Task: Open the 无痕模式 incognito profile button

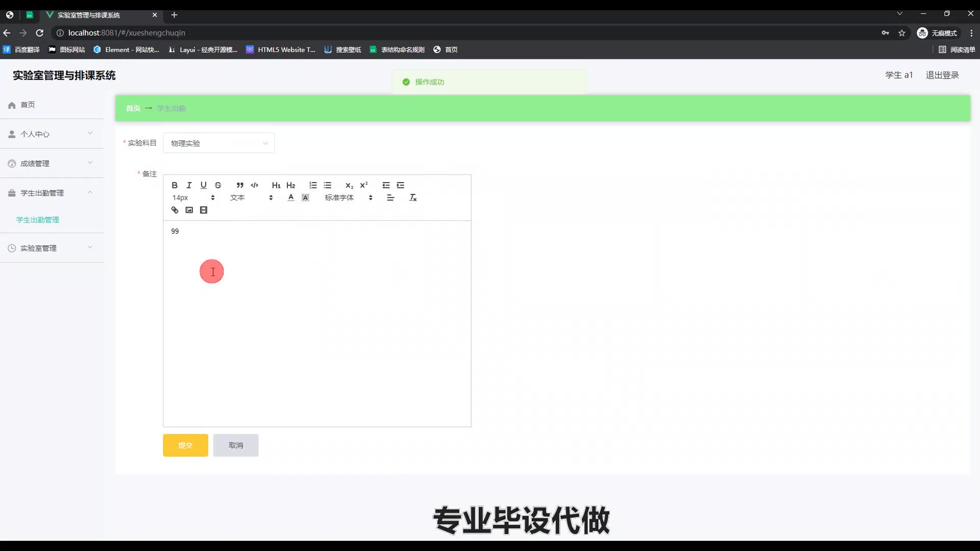Action: click(x=938, y=33)
